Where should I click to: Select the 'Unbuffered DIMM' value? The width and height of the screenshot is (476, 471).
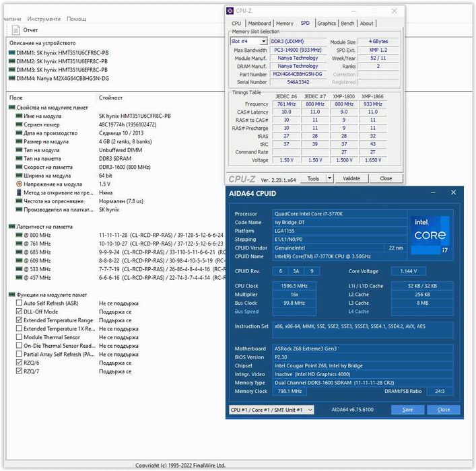(x=121, y=150)
